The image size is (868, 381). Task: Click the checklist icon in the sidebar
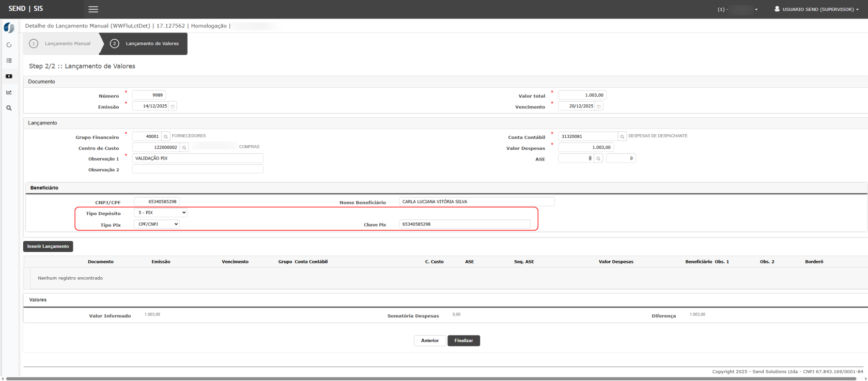(9, 61)
